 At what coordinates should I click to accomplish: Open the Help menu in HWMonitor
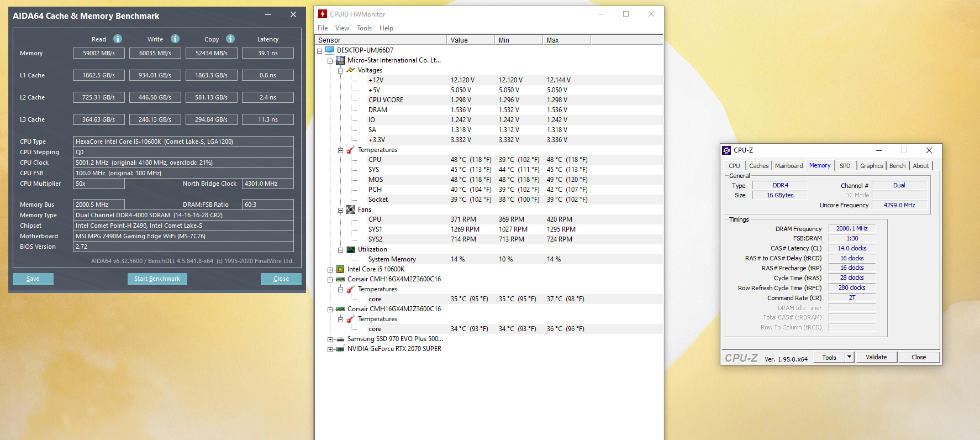(x=386, y=28)
